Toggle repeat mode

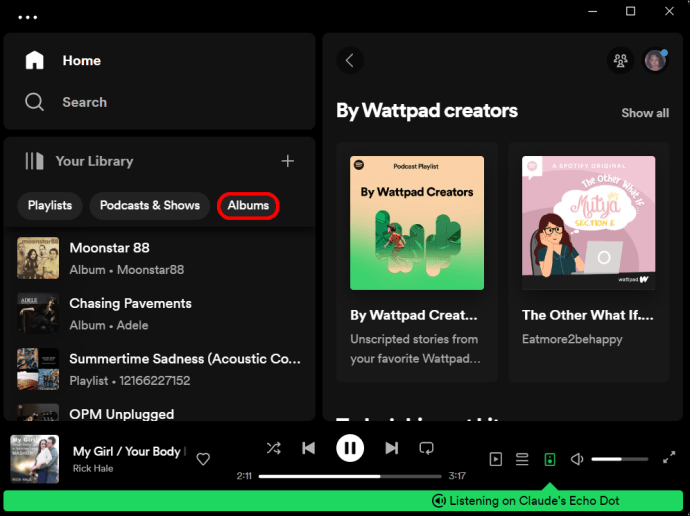(x=426, y=448)
